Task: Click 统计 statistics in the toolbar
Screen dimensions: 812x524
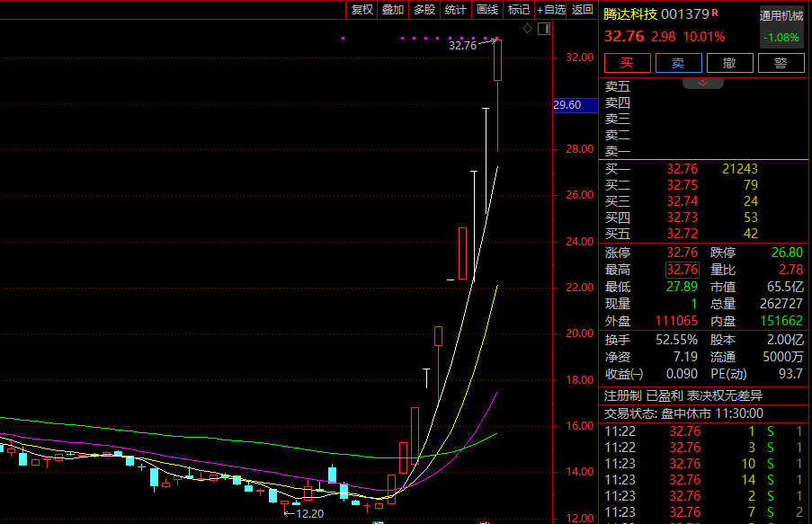Action: click(x=455, y=10)
